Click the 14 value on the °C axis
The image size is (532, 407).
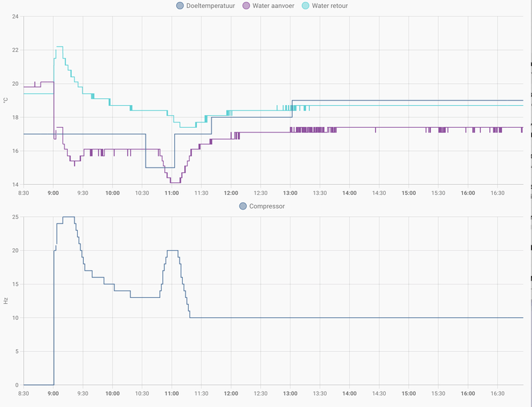[x=15, y=184]
